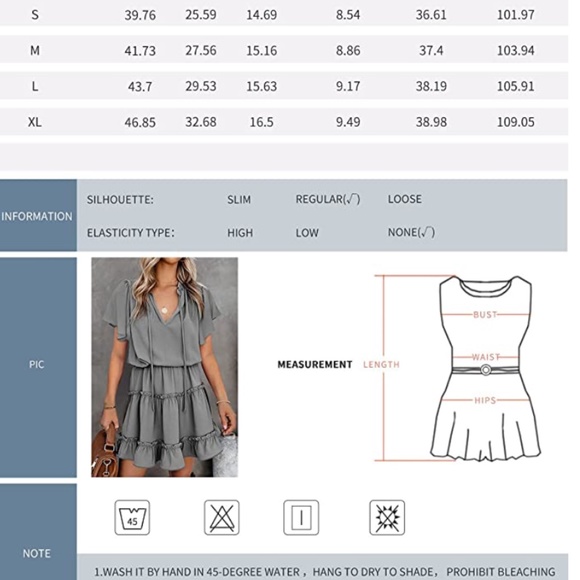Click the MEASUREMENT heading text

tap(314, 365)
